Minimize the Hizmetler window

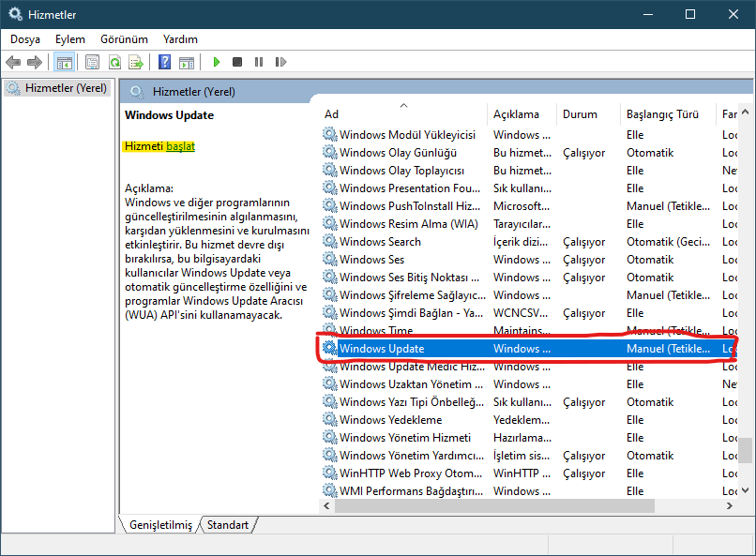648,14
